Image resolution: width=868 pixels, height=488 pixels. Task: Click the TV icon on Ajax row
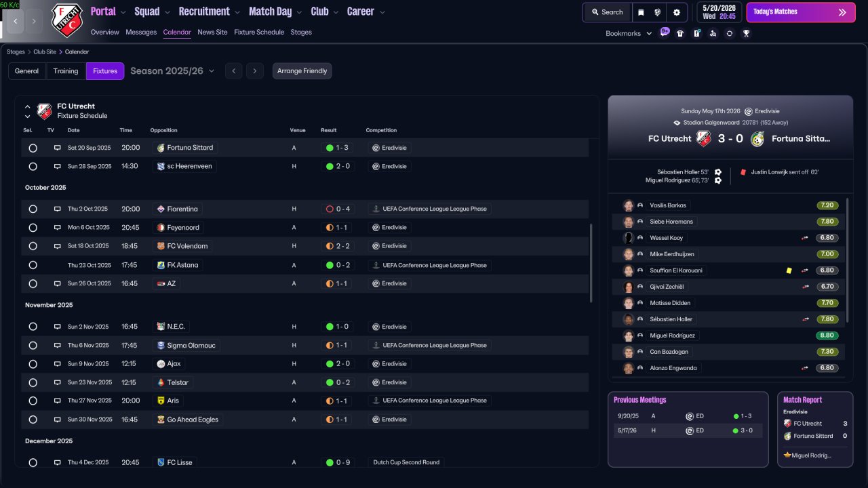pyautogui.click(x=58, y=364)
